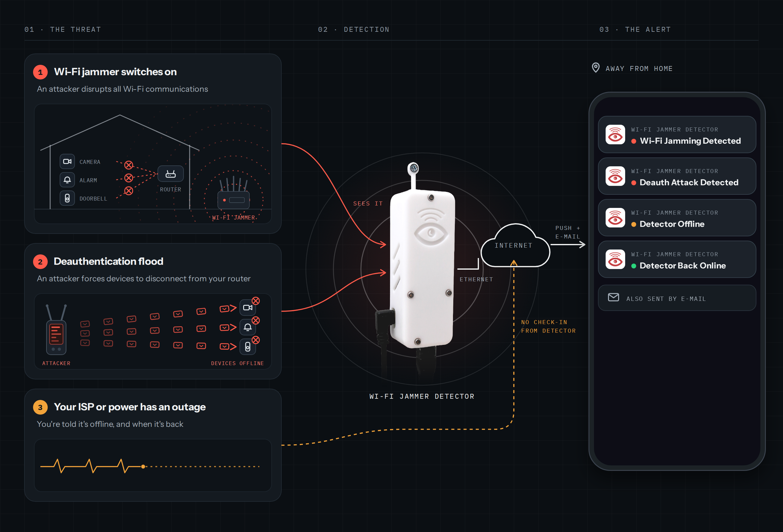Click the eye app icon on Deauth Attack Detected
The height and width of the screenshot is (532, 783).
click(615, 176)
